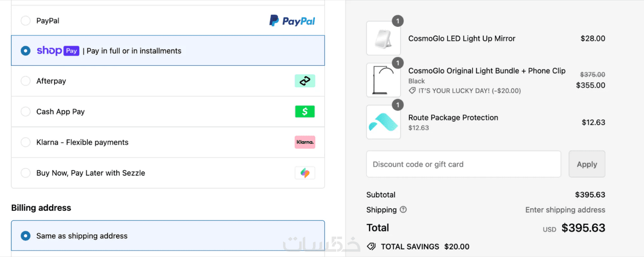The width and height of the screenshot is (644, 257).
Task: Click the Route Package Protection thumbnail
Action: [383, 122]
